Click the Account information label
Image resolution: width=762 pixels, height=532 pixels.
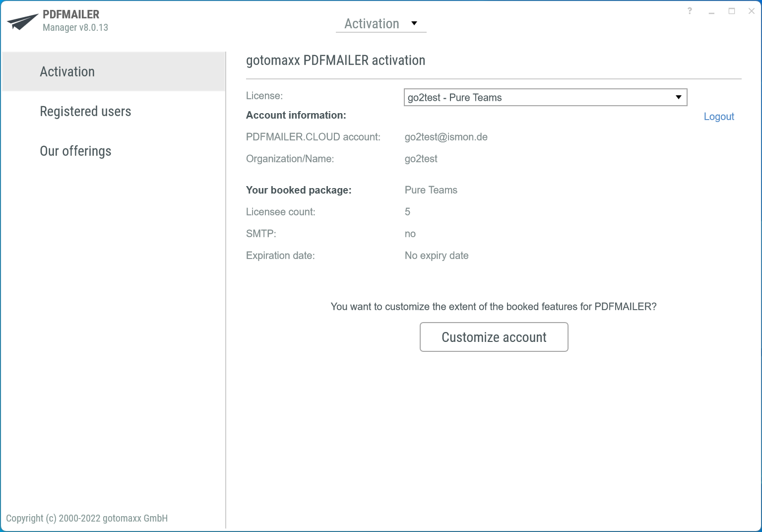tap(296, 115)
